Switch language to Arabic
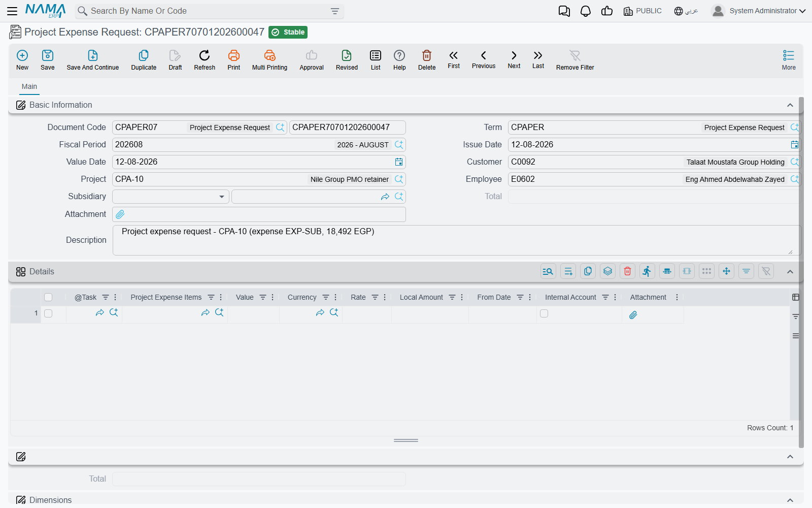 click(686, 11)
